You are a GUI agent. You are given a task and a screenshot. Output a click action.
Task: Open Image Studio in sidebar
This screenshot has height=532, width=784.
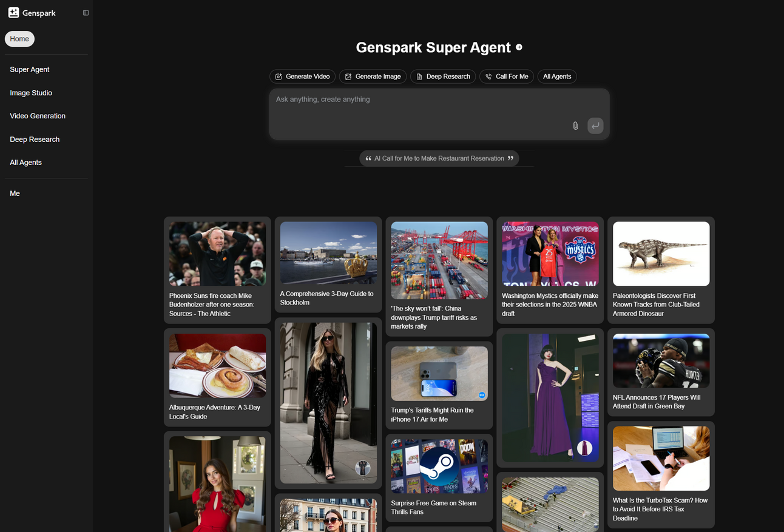coord(31,93)
